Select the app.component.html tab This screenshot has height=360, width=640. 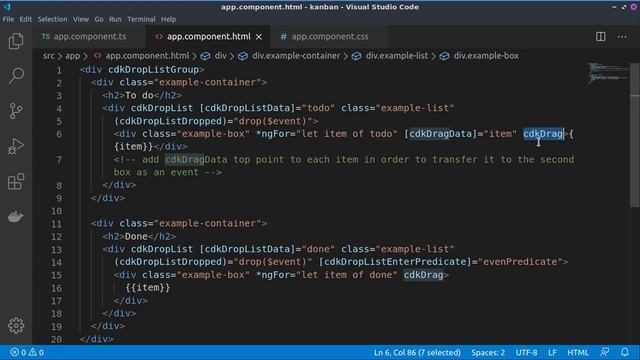click(208, 36)
